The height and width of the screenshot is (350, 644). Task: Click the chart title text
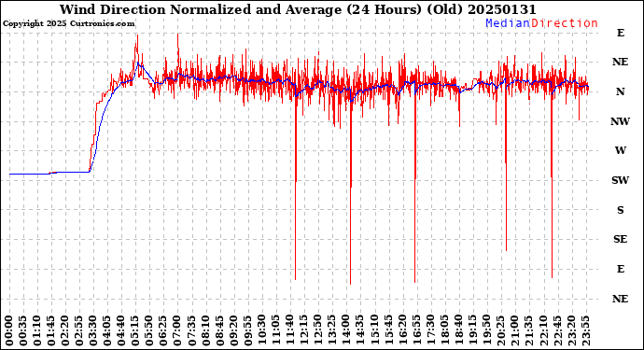pyautogui.click(x=298, y=9)
